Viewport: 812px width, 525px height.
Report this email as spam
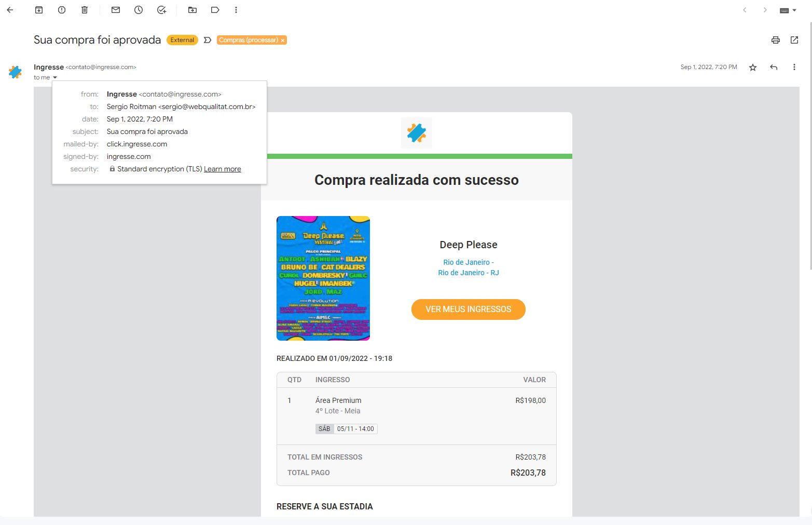coord(62,10)
